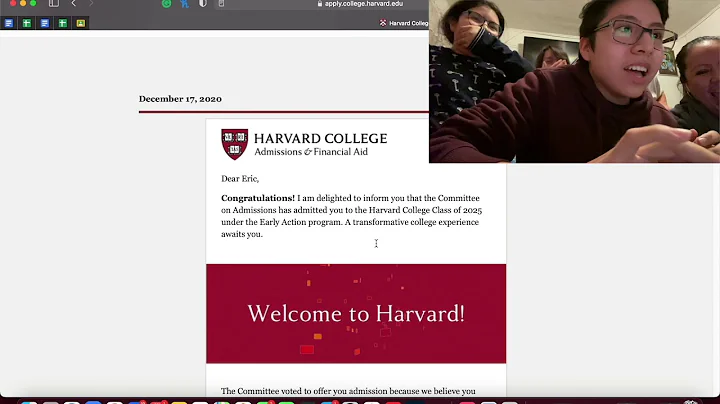
Task: Open the first green Google Sheets pinned tab
Action: pyautogui.click(x=27, y=23)
